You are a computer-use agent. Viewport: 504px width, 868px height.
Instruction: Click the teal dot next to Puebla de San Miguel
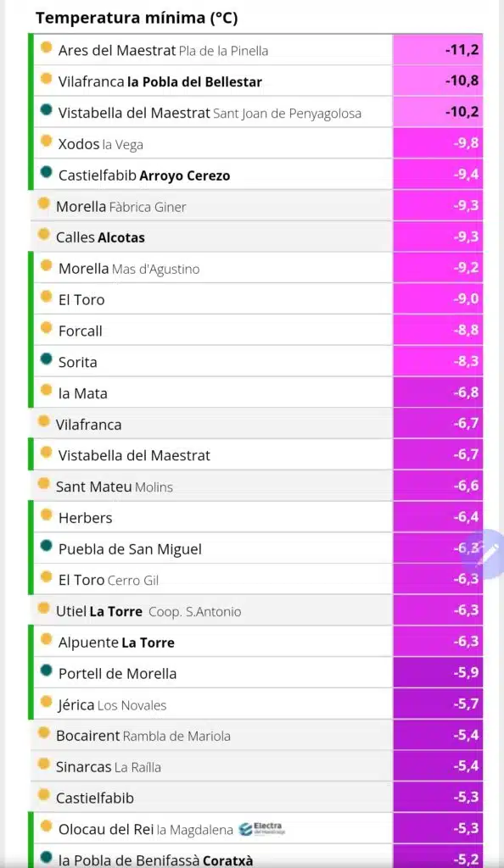point(47,547)
